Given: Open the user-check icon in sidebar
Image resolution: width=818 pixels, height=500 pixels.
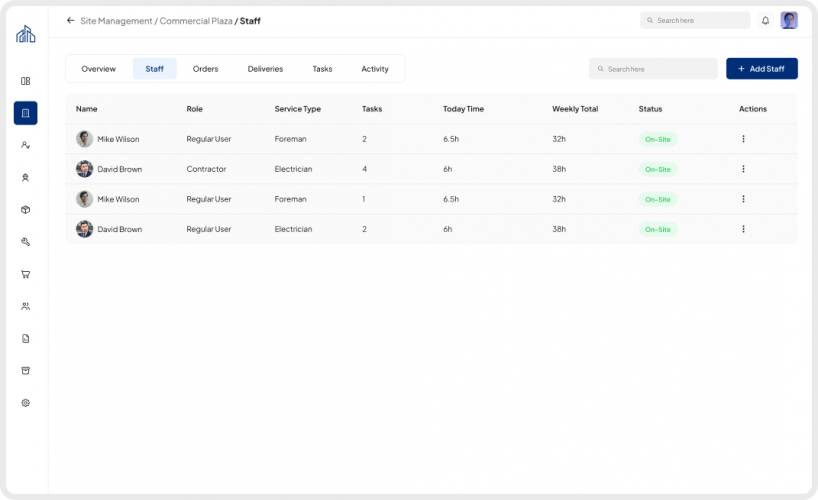Looking at the screenshot, I should 26,145.
